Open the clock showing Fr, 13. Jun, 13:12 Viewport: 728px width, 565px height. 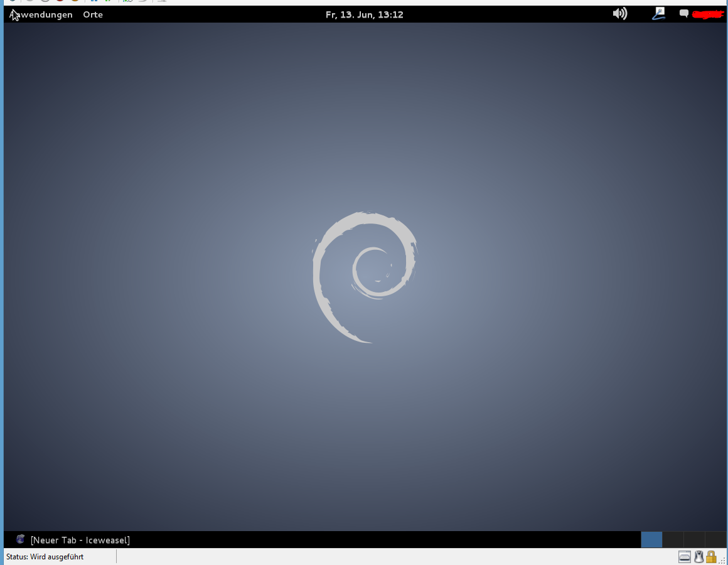point(365,14)
